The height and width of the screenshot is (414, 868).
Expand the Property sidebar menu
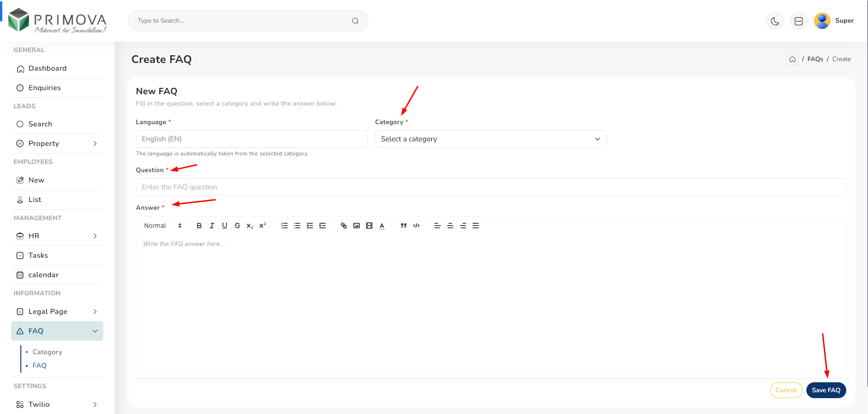57,144
